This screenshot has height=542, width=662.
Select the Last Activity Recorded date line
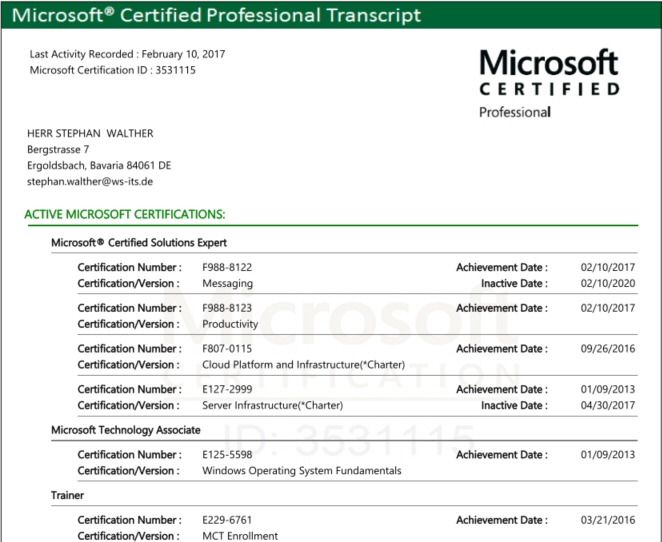tap(127, 54)
